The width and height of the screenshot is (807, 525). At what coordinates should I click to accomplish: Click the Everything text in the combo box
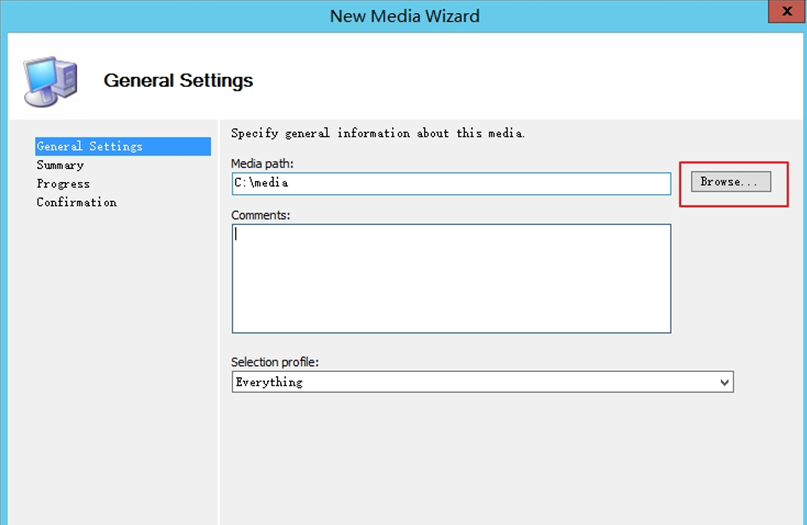pos(269,382)
